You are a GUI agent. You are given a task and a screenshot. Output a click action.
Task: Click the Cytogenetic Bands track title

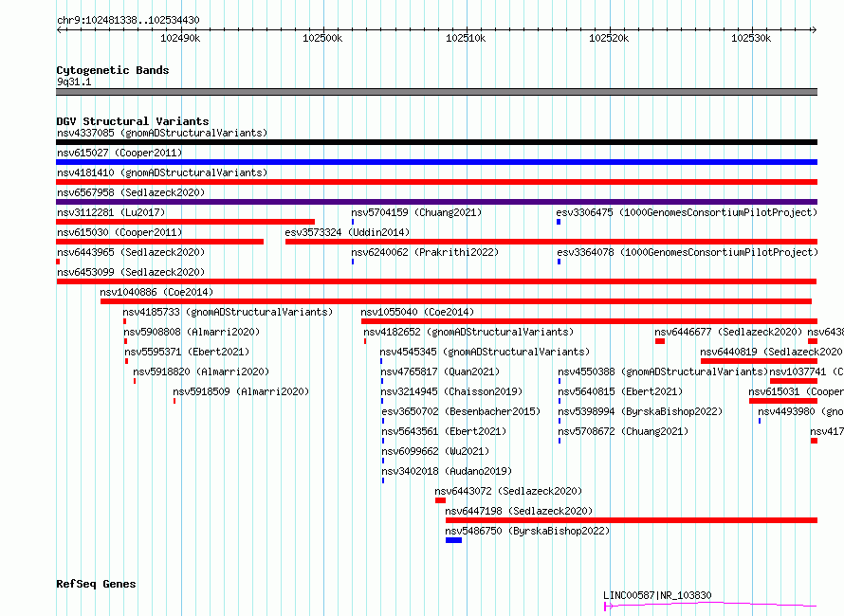(113, 70)
